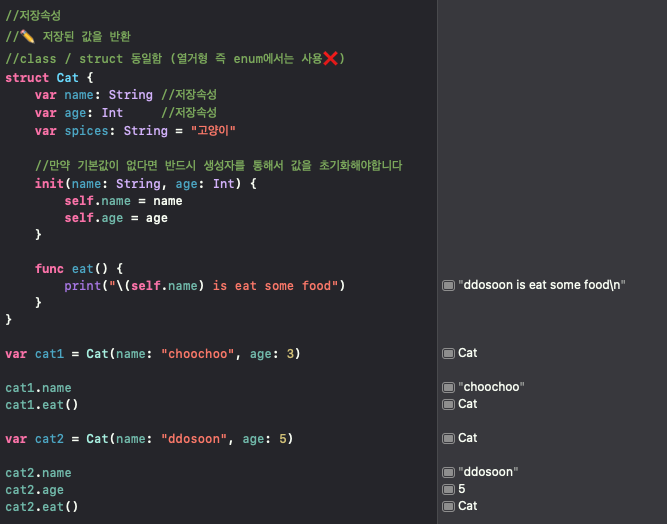Screen dimensions: 667x524
Task: Click the cat1 variable name in its declaration
Action: (49, 354)
